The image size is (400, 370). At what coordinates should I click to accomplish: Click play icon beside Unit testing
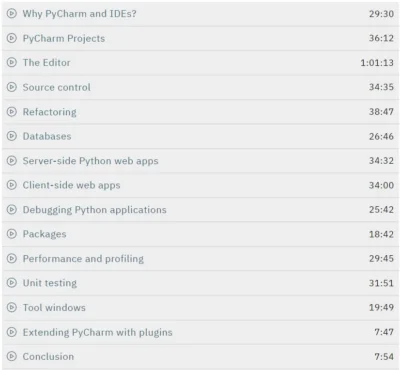pyautogui.click(x=12, y=283)
